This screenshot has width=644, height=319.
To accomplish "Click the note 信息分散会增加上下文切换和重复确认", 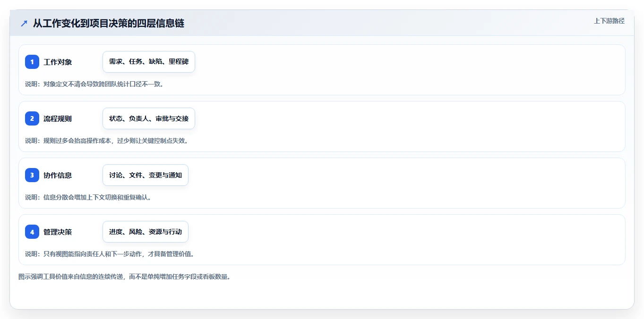I will 96,197.
